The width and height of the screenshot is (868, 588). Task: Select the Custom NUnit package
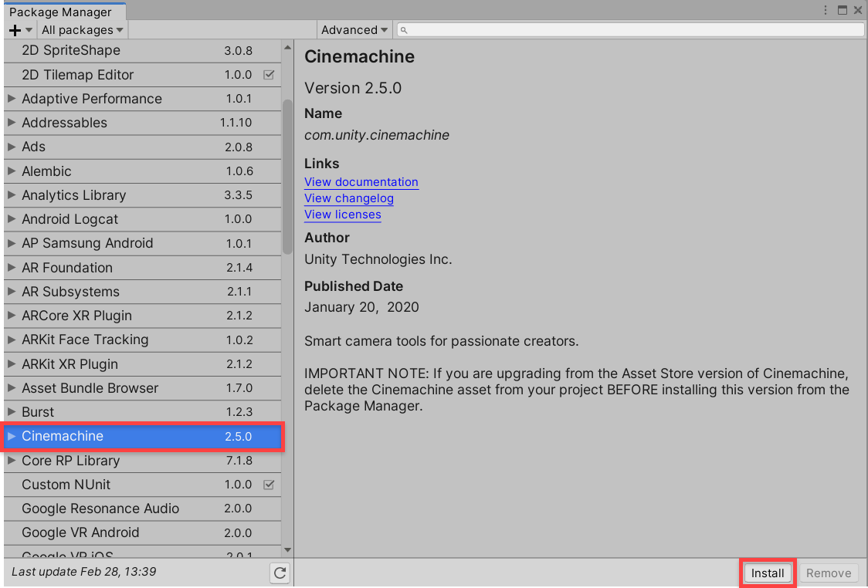pyautogui.click(x=142, y=485)
